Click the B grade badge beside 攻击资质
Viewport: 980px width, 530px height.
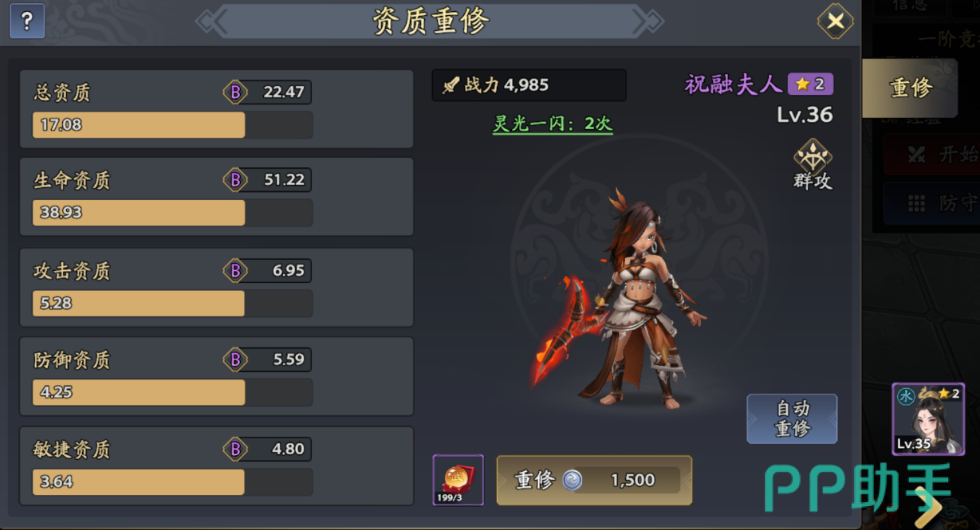234,271
